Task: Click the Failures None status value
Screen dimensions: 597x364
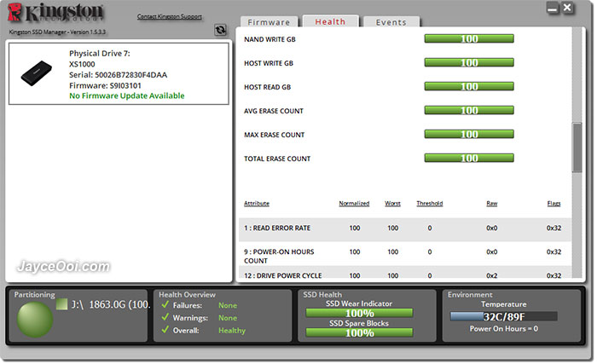Action: 228,305
